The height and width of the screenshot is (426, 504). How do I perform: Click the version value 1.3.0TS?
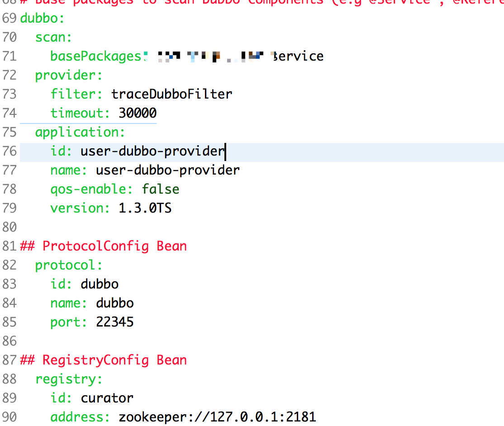coord(145,208)
